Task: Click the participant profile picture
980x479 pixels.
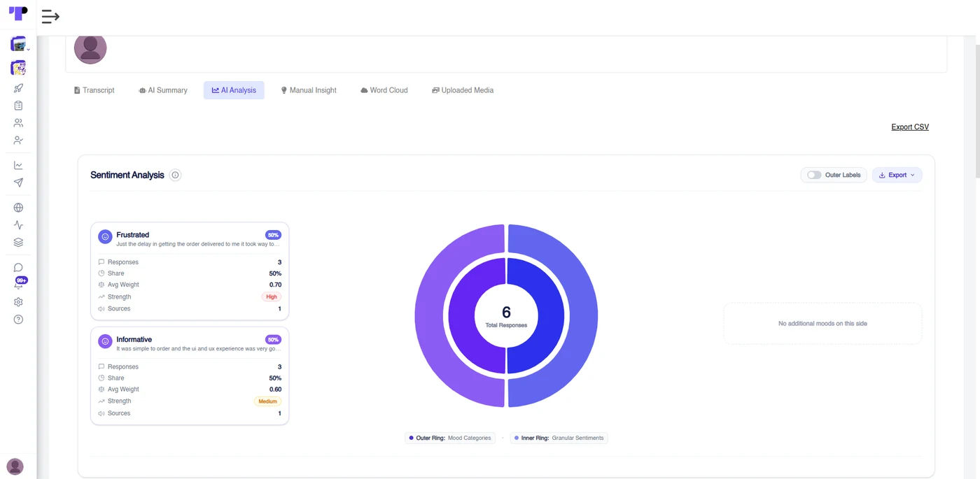Action: click(x=90, y=48)
